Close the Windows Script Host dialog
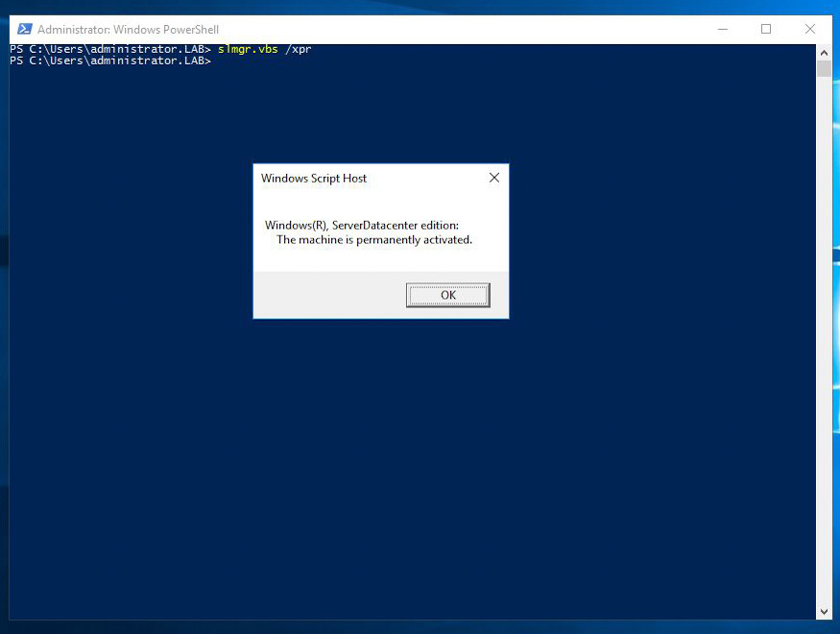The image size is (840, 634). [x=494, y=178]
